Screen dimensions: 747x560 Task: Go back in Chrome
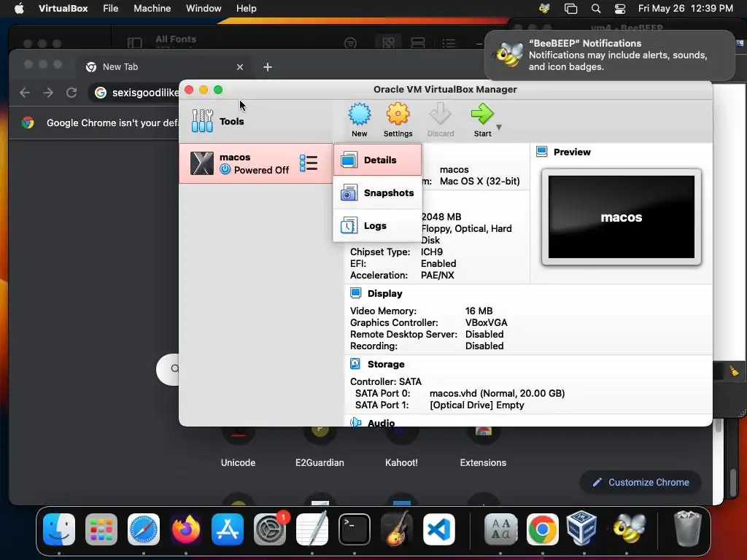[x=25, y=93]
